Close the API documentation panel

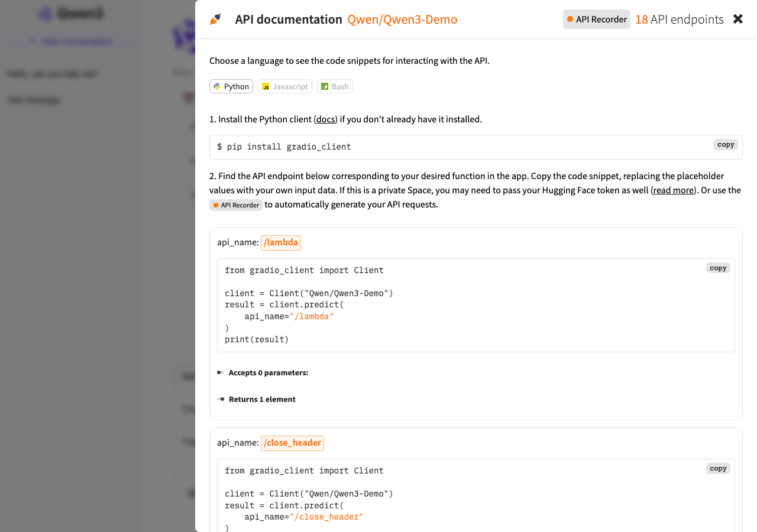(x=738, y=19)
